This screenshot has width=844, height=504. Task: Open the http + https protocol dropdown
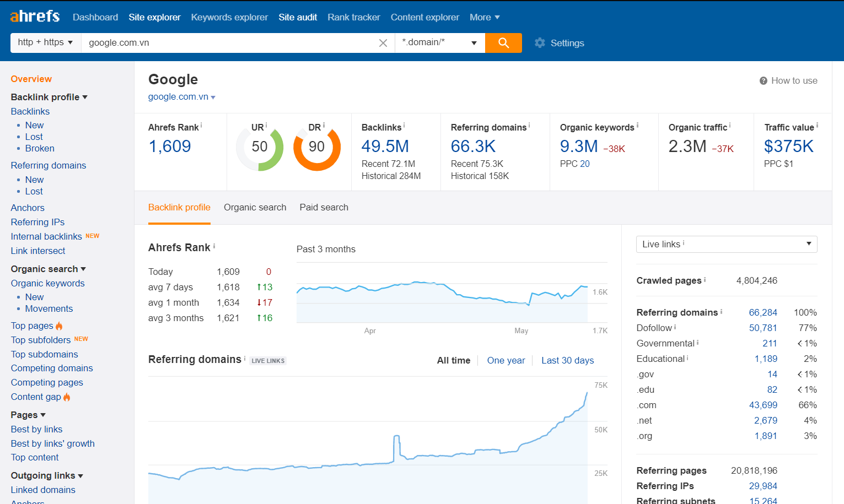pyautogui.click(x=45, y=42)
